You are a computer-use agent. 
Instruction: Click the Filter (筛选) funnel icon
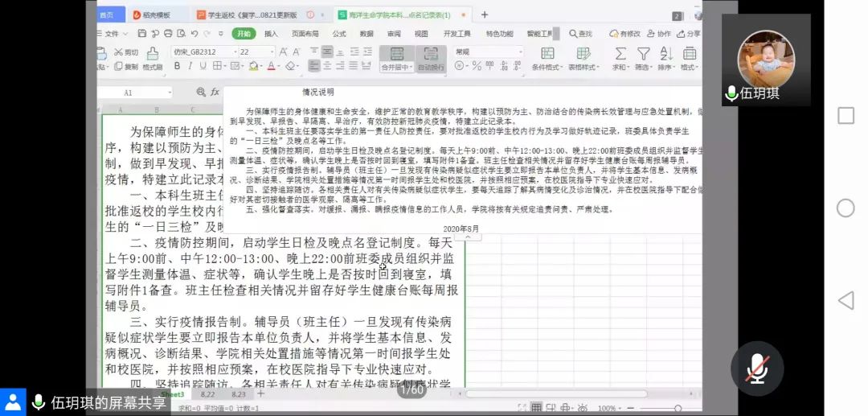(643, 54)
